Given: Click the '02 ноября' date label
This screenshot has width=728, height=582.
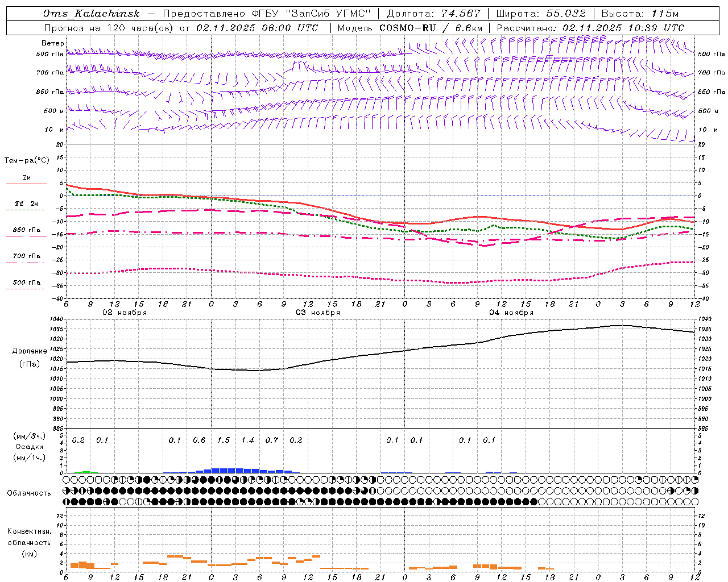Looking at the screenshot, I should [125, 313].
